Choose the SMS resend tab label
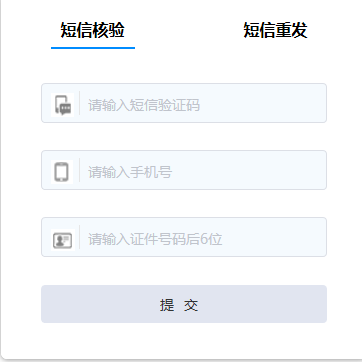This screenshot has height=362, width=362. (x=275, y=30)
